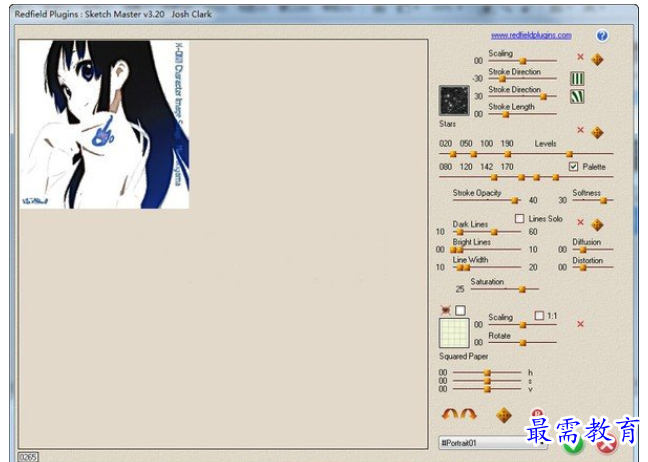Viewport: 648px width, 462px height.
Task: Click the vertical stripes stroke direction icon
Action: coord(577,78)
